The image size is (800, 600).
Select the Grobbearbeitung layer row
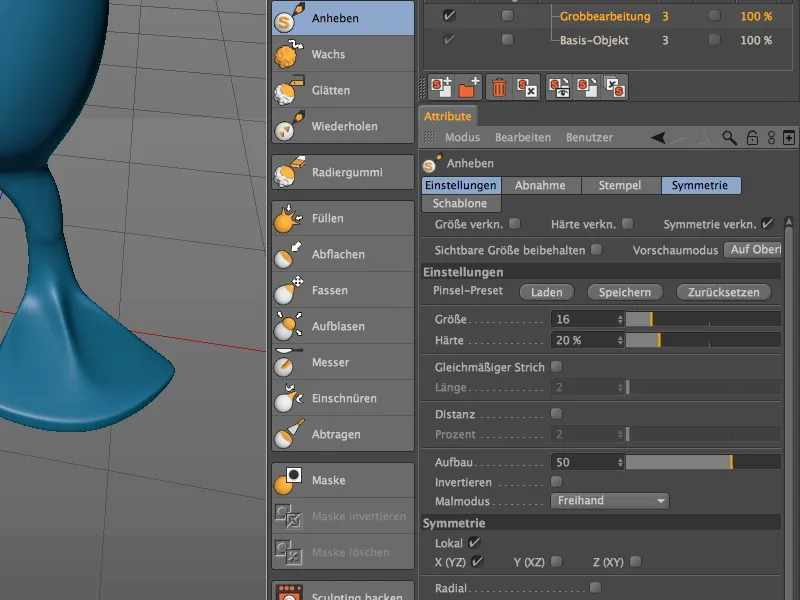608,16
